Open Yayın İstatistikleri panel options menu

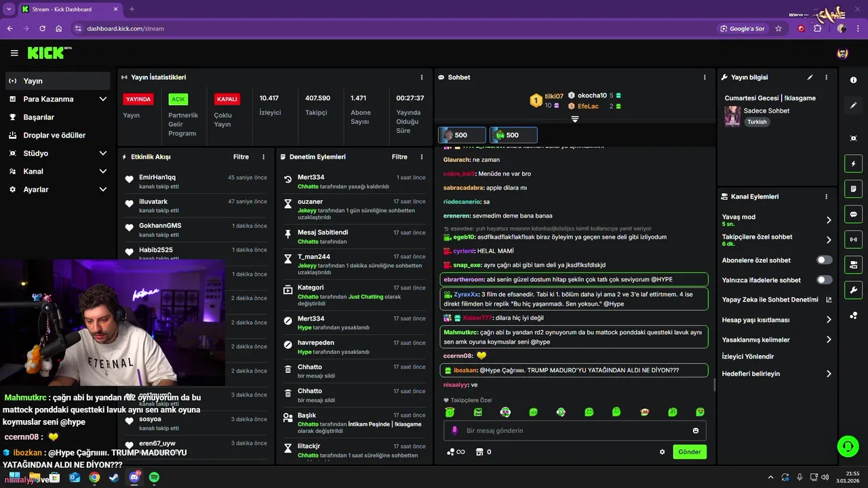422,77
